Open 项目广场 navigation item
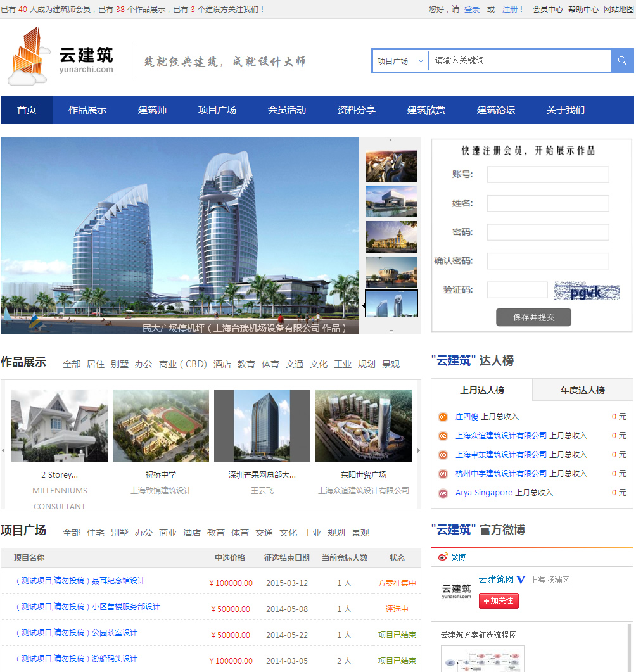This screenshot has height=672, width=636. [x=217, y=110]
